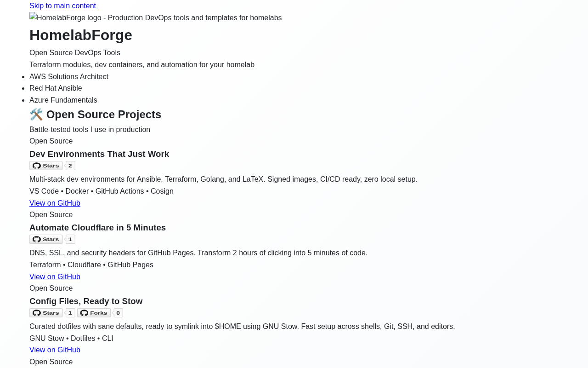Click the AWS Solutions Architect list item

pyautogui.click(x=69, y=76)
